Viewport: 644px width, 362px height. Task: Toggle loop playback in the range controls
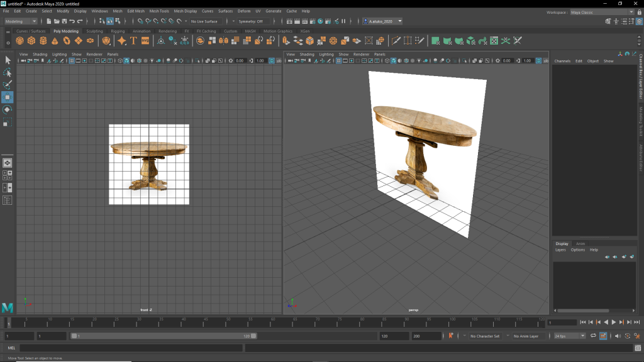pos(594,336)
